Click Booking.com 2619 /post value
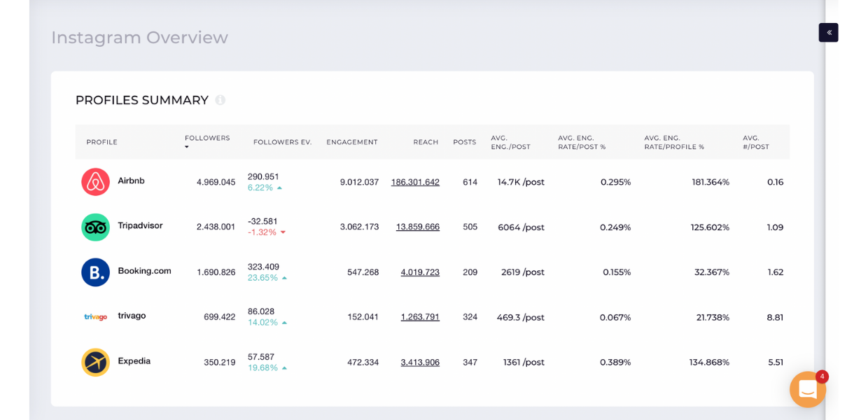Viewport: 868px width, 420px height. click(x=523, y=272)
